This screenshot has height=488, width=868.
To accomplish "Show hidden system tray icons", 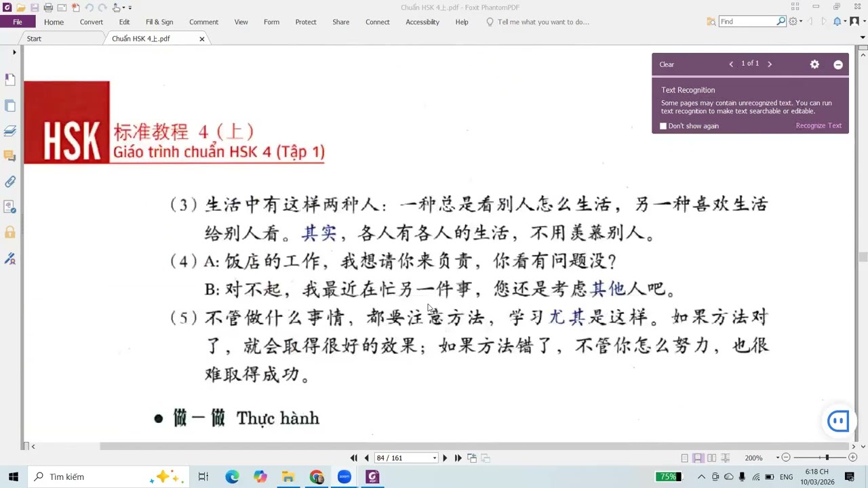I will 701,476.
